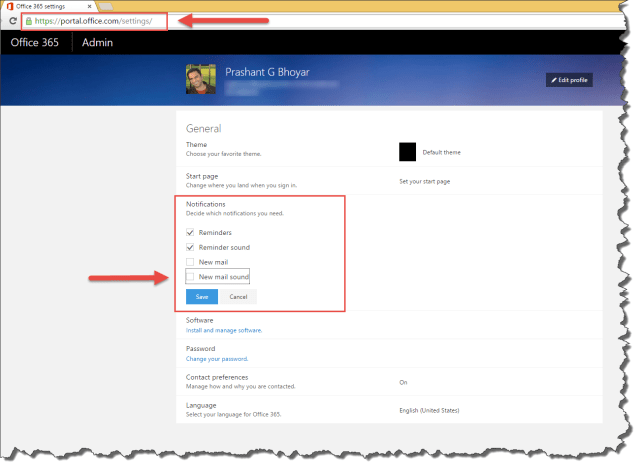
Task: Open the Admin menu item
Action: coord(97,43)
